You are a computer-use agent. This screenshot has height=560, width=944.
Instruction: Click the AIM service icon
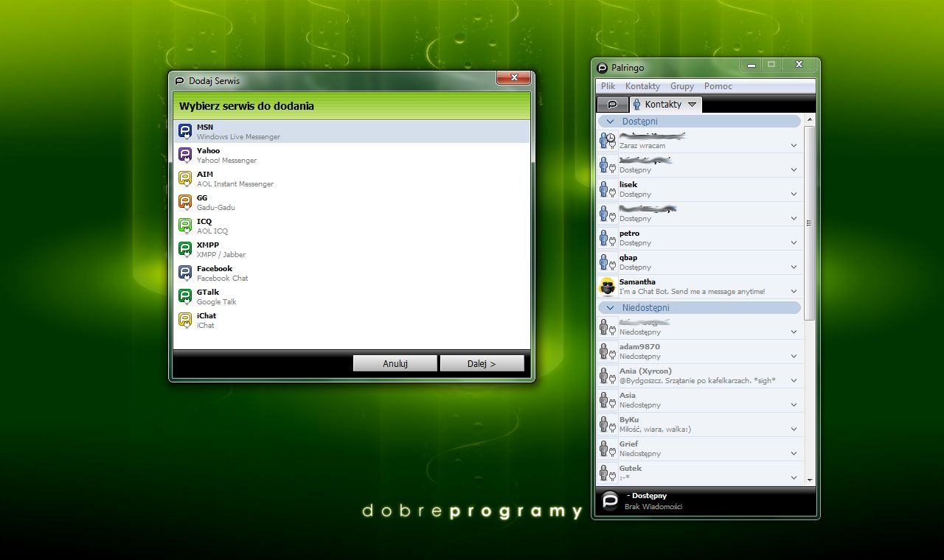pos(185,178)
